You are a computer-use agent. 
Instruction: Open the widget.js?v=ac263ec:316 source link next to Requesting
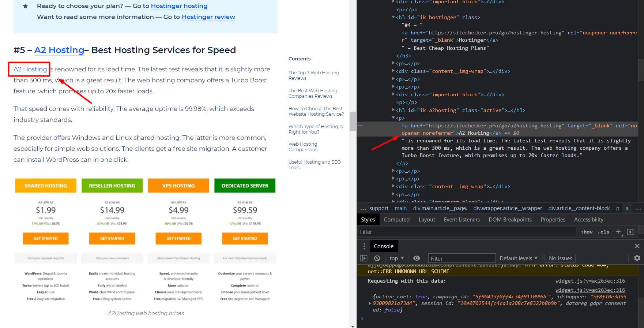[590, 281]
